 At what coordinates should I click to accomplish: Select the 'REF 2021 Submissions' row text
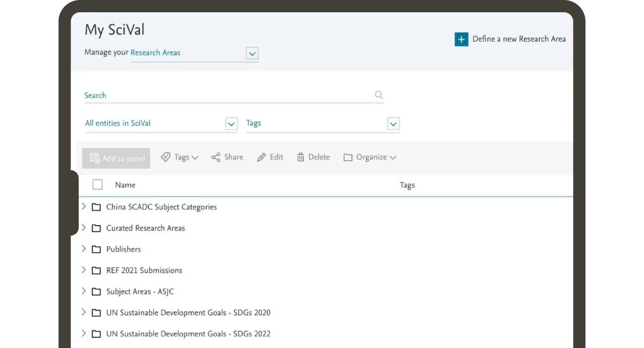tap(144, 270)
